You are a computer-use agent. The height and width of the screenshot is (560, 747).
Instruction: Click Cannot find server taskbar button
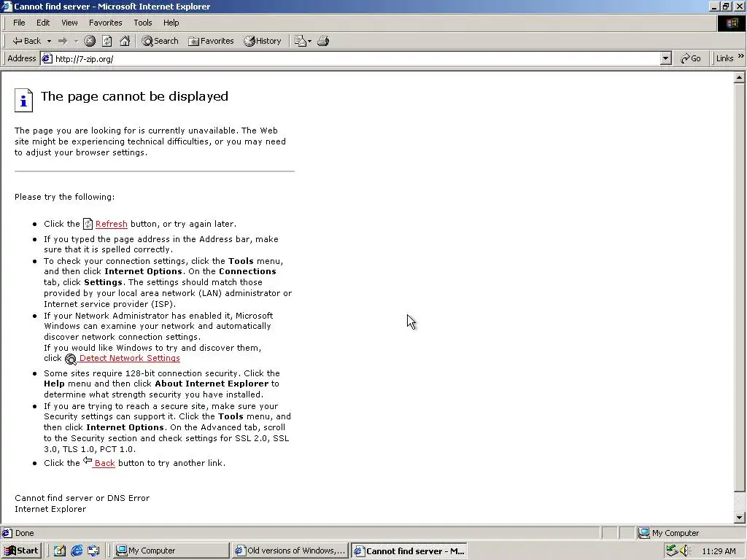click(409, 551)
